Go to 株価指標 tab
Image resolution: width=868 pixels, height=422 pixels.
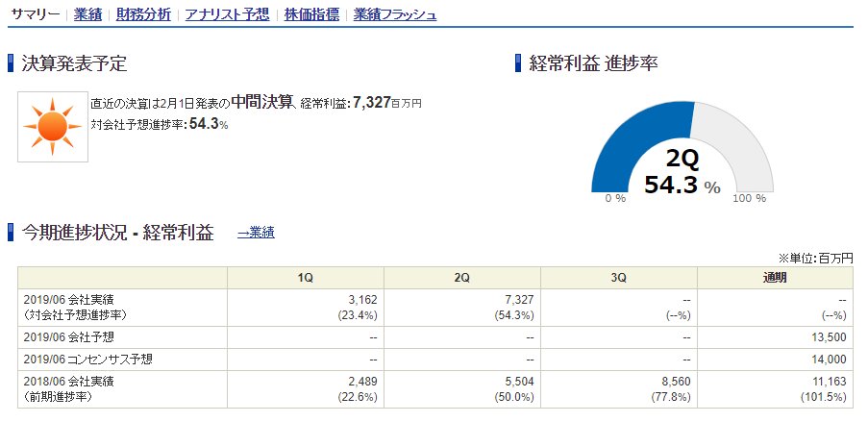tap(311, 15)
